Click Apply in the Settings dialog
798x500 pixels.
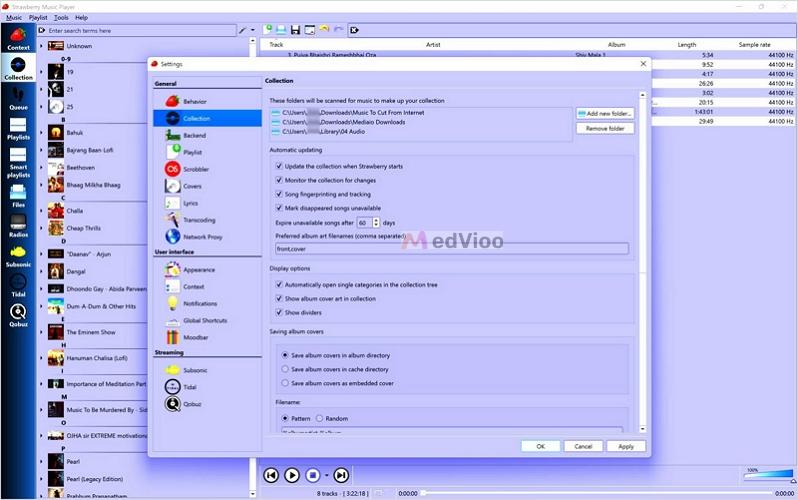click(626, 446)
